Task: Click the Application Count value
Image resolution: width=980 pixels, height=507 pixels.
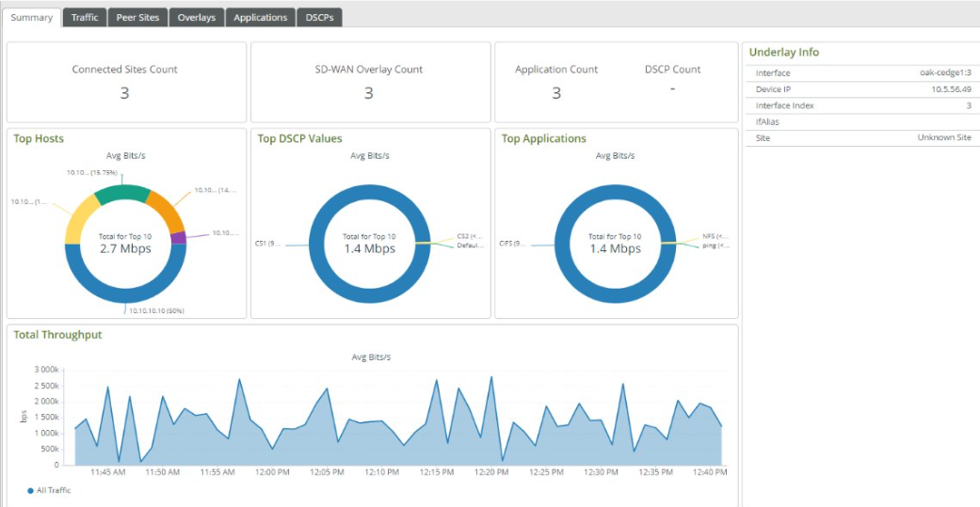Action: (556, 93)
